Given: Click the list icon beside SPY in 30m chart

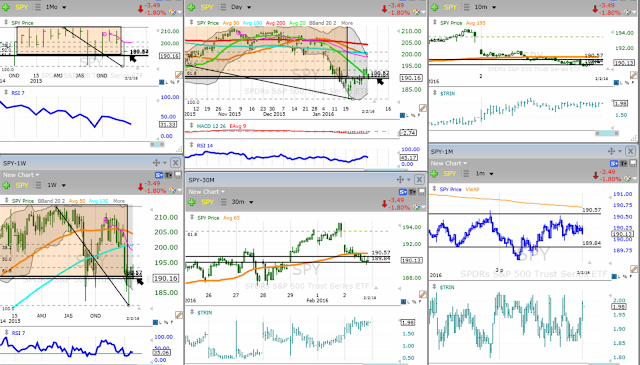Looking at the screenshot, I should pos(223,202).
